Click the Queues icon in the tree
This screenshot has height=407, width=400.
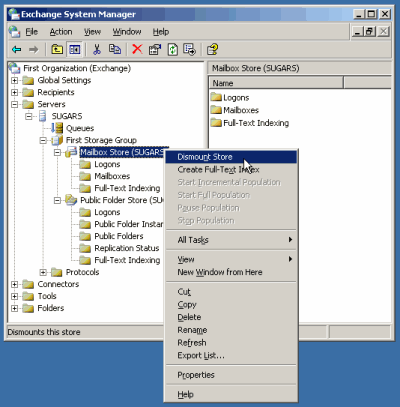(57, 128)
